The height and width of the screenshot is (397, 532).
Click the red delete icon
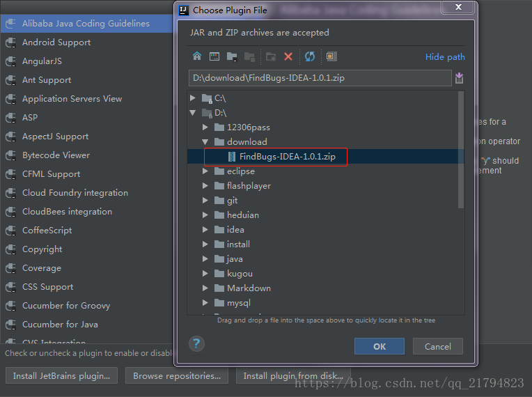288,56
